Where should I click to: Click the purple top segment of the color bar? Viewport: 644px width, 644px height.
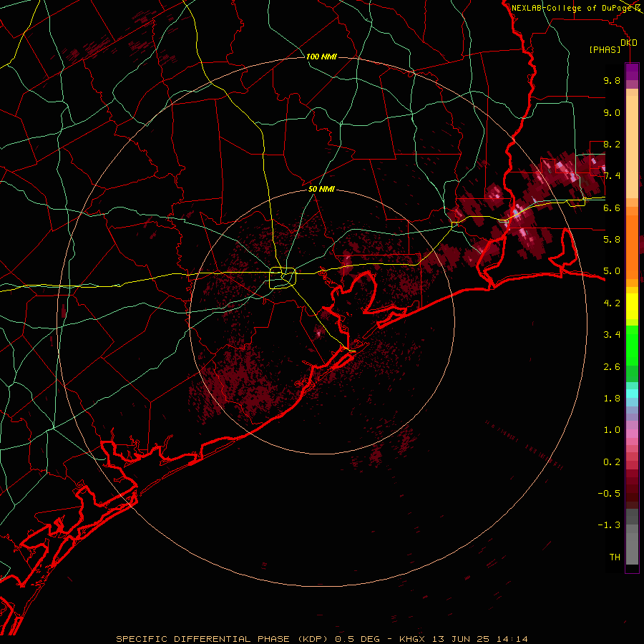[632, 72]
